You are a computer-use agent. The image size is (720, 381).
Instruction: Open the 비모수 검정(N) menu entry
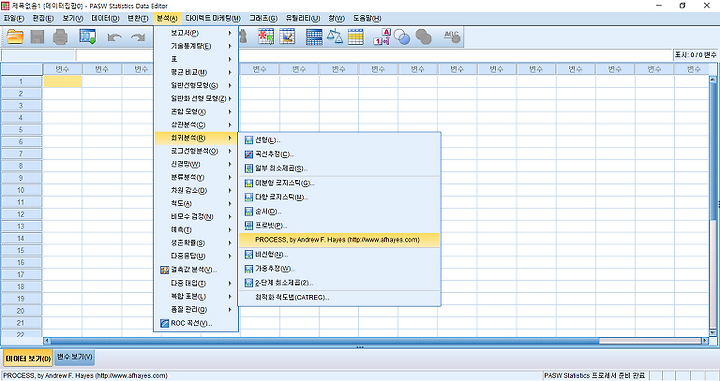[196, 217]
